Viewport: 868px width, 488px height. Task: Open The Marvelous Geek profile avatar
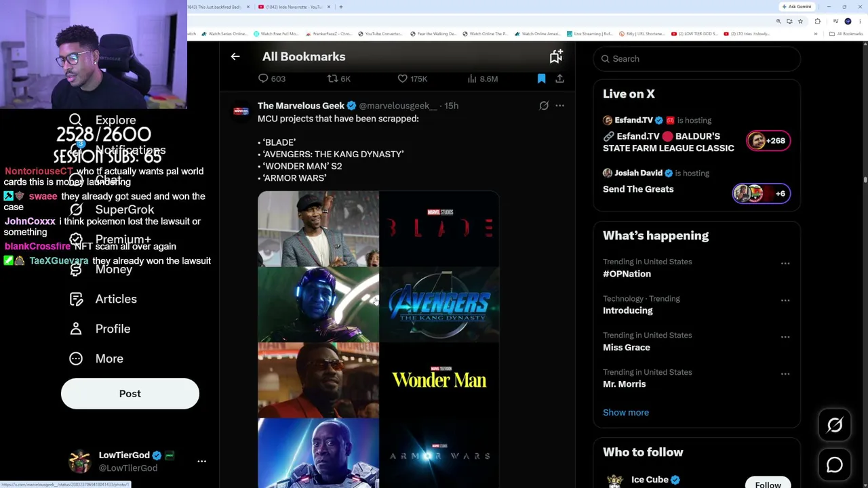(x=241, y=110)
